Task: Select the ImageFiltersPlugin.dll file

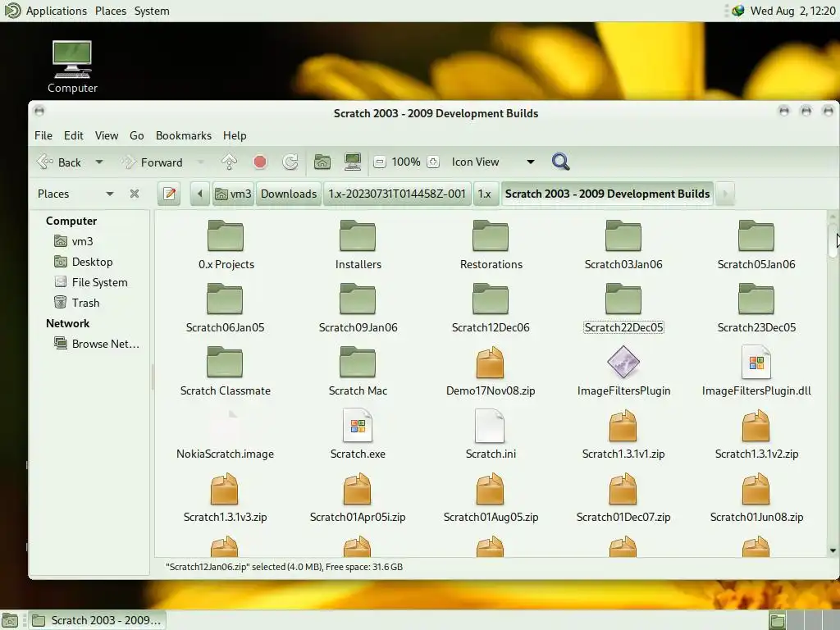Action: (756, 372)
